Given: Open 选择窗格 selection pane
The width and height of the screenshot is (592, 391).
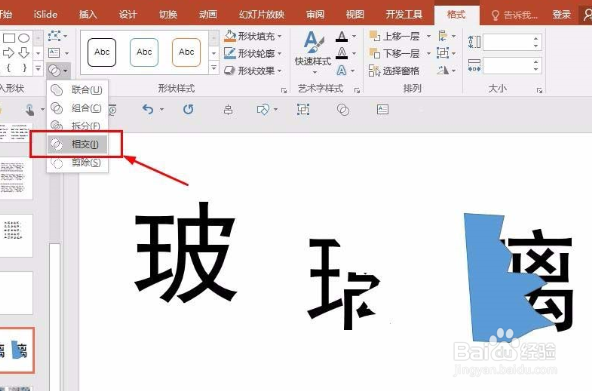Looking at the screenshot, I should coord(394,71).
